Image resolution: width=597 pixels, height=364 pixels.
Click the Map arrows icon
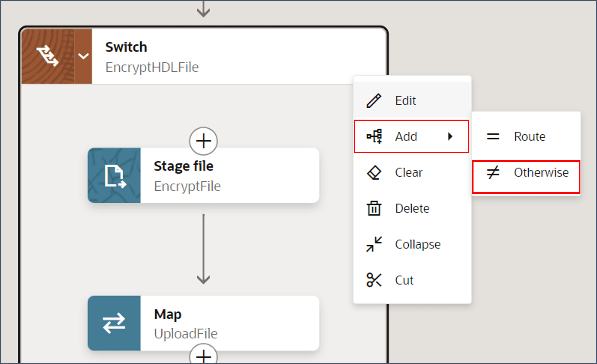[x=114, y=323]
